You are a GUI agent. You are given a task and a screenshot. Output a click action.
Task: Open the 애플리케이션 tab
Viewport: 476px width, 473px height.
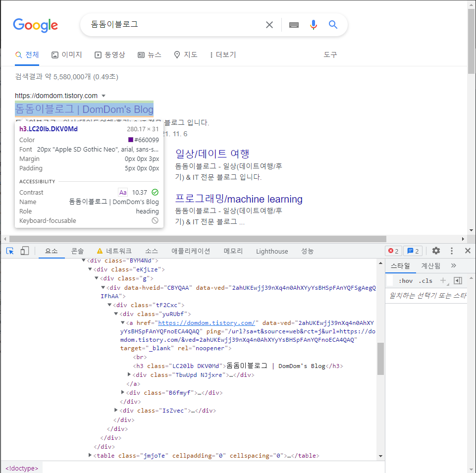pyautogui.click(x=191, y=251)
